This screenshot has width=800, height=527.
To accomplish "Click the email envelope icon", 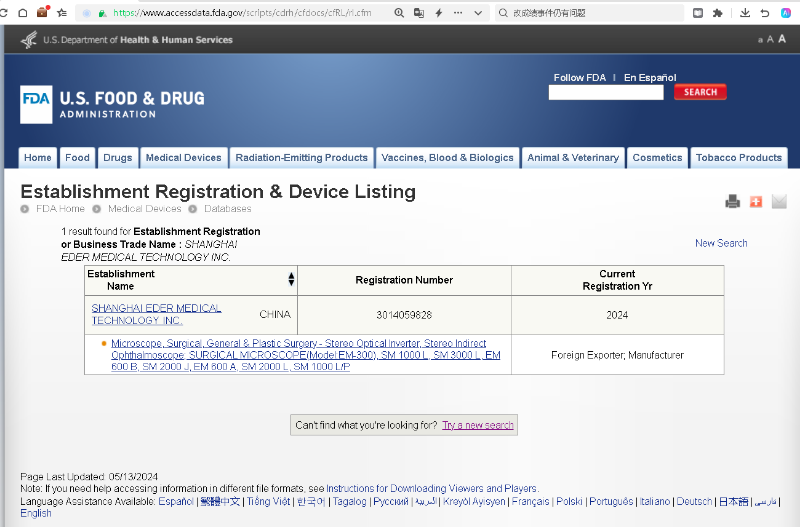I will point(779,202).
